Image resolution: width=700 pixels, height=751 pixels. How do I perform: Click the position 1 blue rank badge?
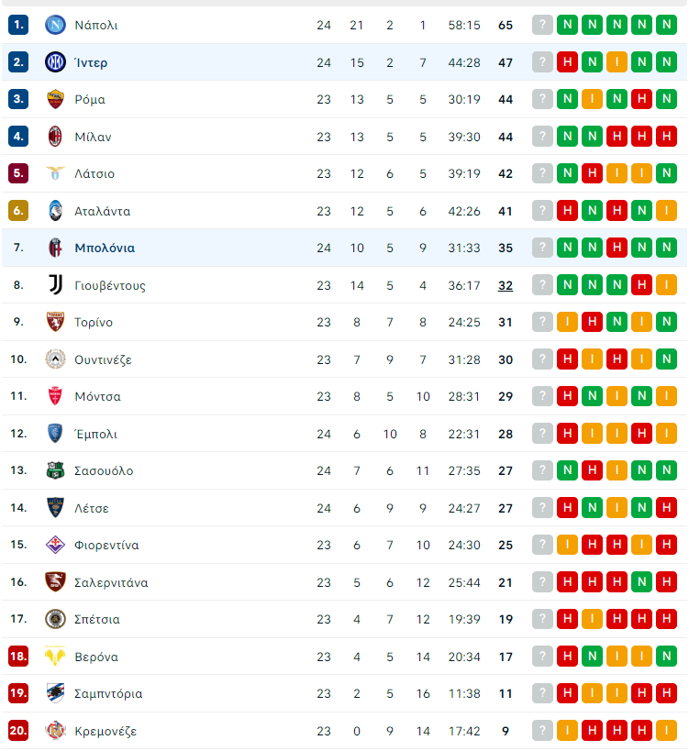(18, 25)
